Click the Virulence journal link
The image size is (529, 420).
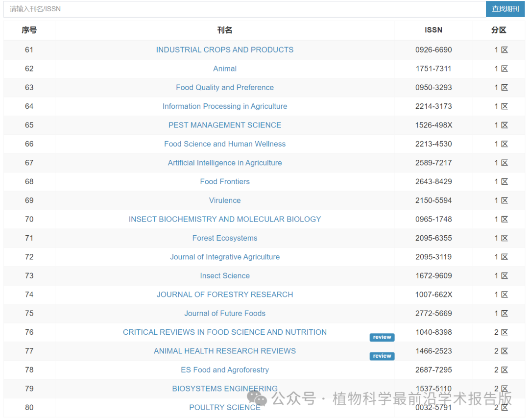point(225,200)
